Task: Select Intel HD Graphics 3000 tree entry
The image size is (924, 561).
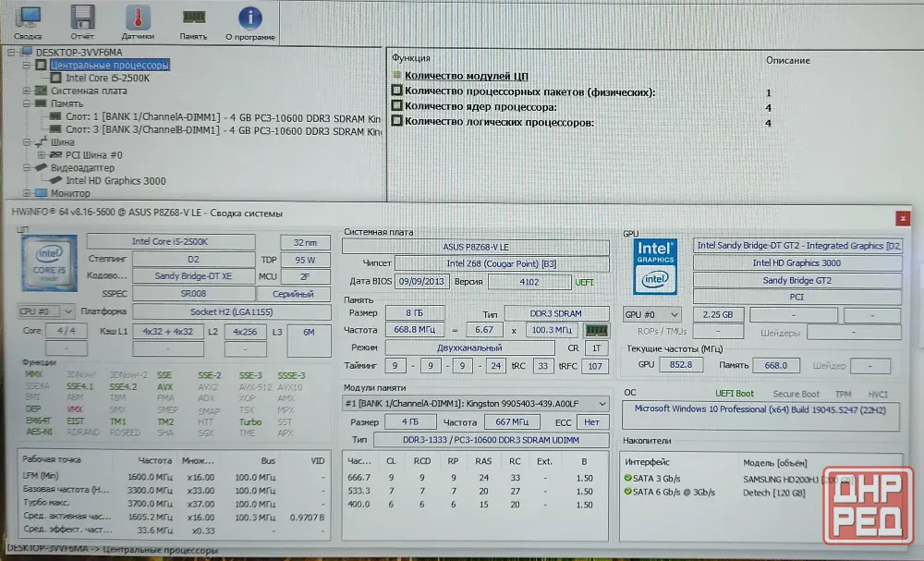Action: pos(115,181)
